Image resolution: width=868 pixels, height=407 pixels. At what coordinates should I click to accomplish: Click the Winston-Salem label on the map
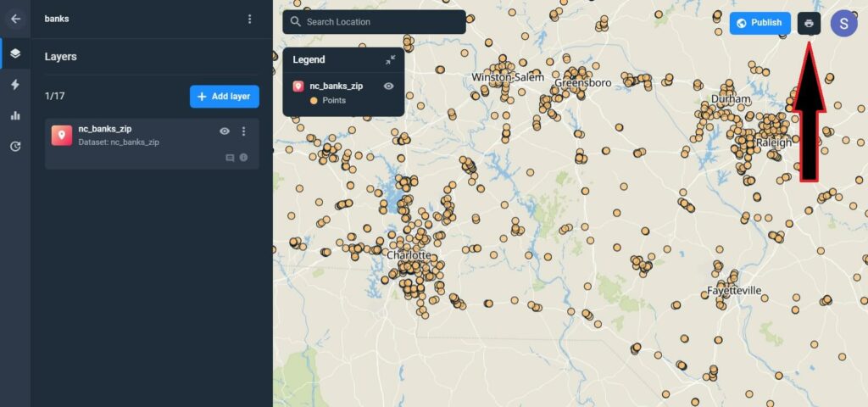pyautogui.click(x=508, y=77)
